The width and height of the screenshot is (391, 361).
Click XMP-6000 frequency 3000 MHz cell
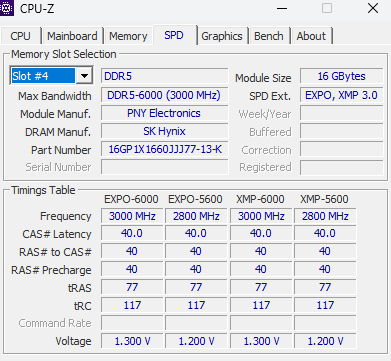pos(261,216)
